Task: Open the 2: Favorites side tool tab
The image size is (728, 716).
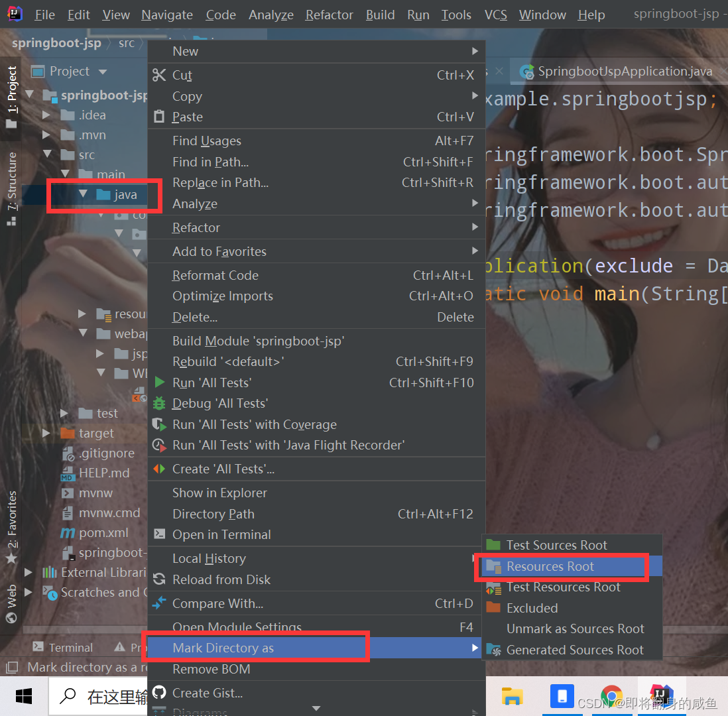Action: [x=12, y=526]
